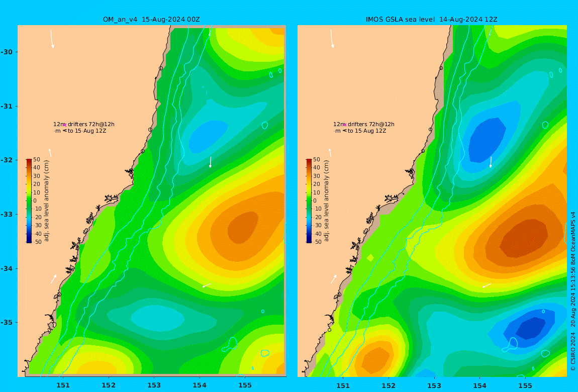Select the left map's sea level anomaly colorbar

coord(29,201)
